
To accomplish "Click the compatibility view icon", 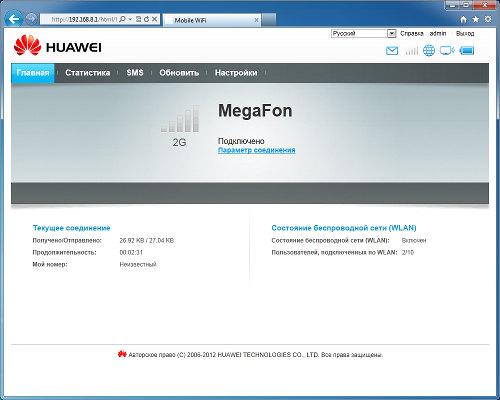I will [x=139, y=19].
